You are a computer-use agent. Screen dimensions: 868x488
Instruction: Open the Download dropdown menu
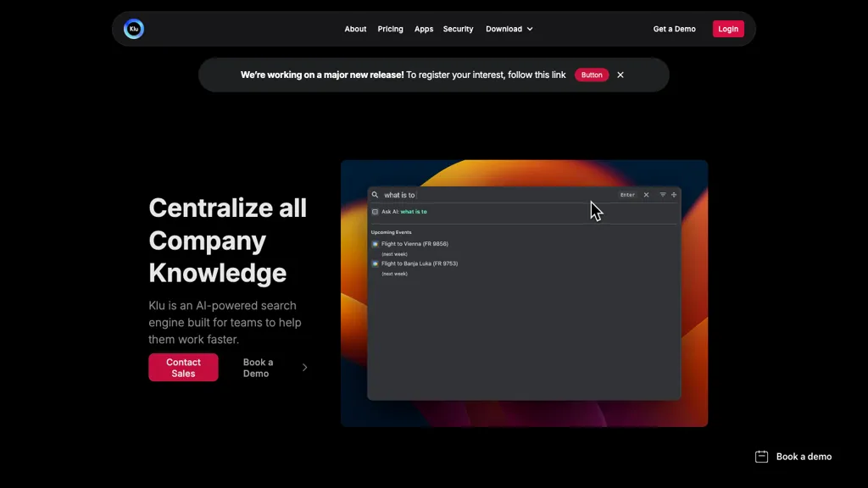click(x=509, y=28)
